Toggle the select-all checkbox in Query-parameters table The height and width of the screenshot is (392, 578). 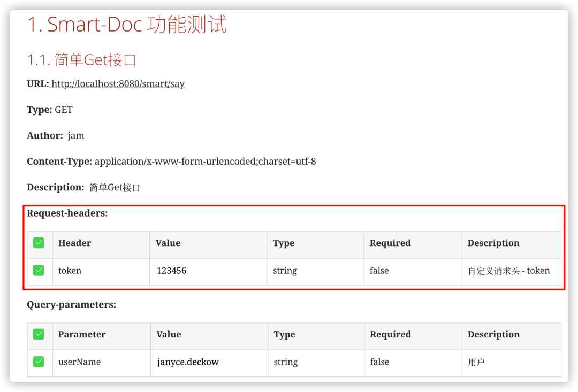[39, 335]
